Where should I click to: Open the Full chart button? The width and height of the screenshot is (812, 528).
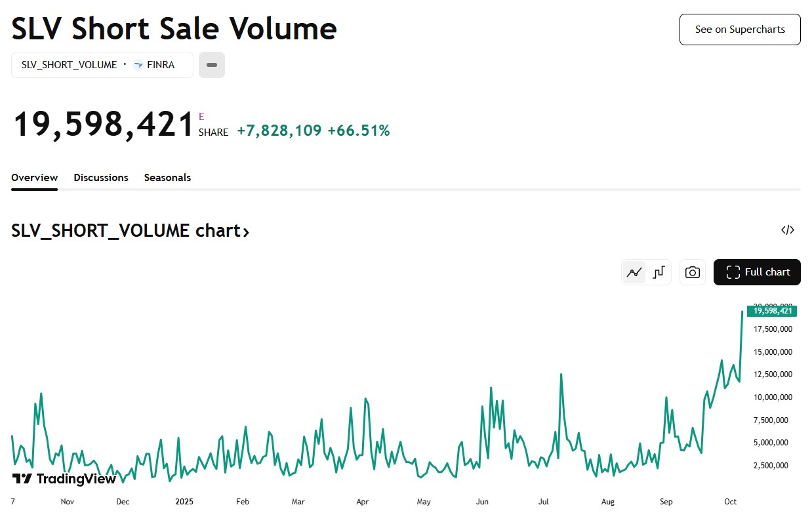click(x=757, y=272)
